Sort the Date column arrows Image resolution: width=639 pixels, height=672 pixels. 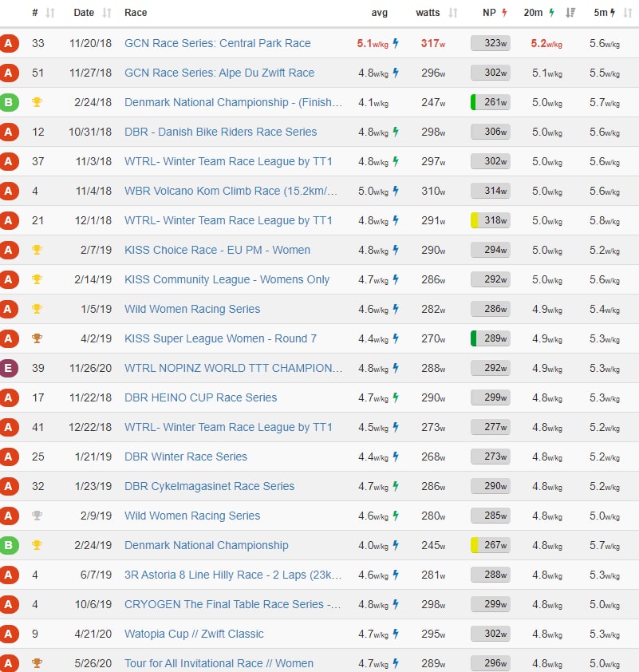point(107,13)
